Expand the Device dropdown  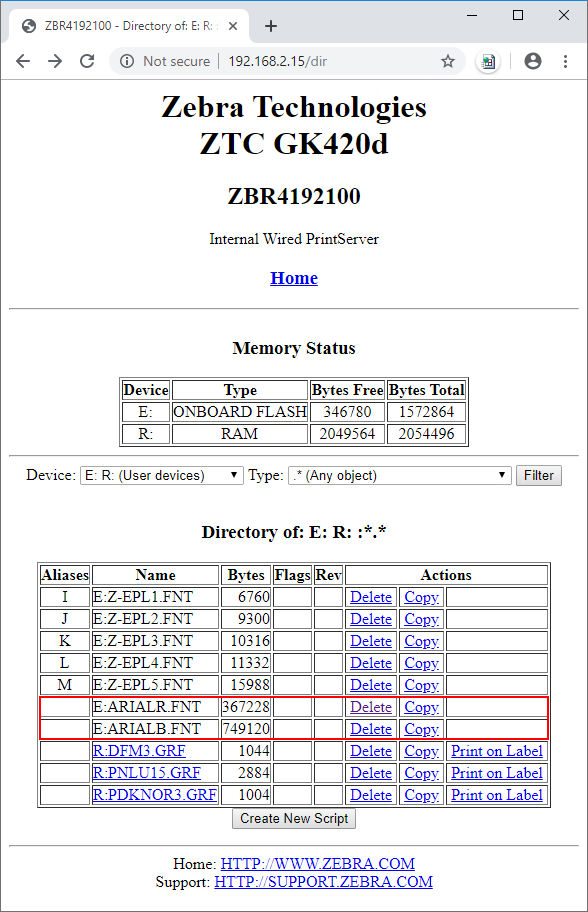click(161, 475)
